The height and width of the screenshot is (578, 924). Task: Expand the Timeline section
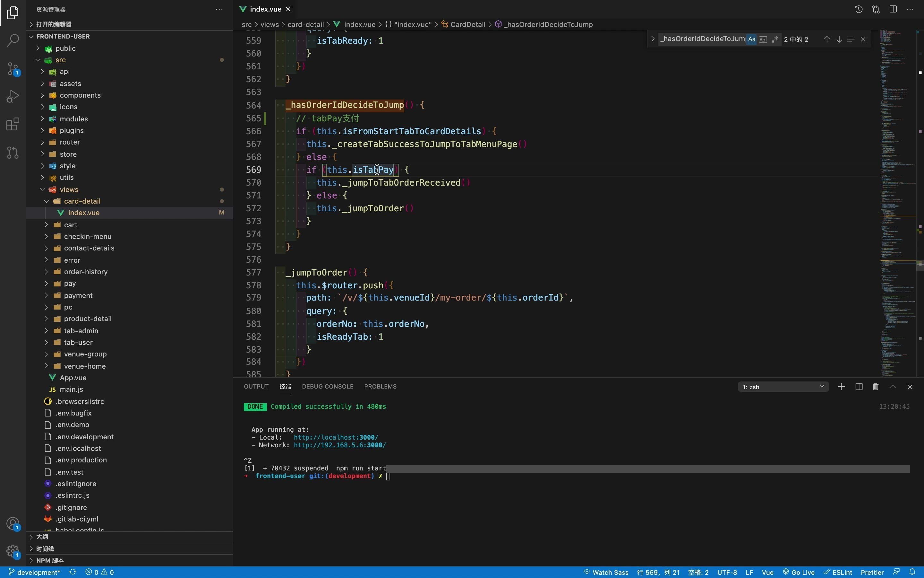click(129, 548)
